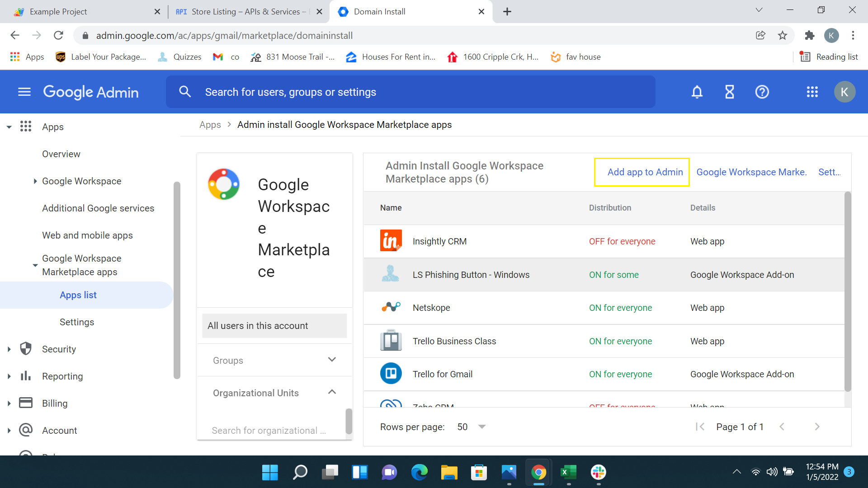Click Add app to Admin
This screenshot has height=488, width=868.
coord(645,172)
